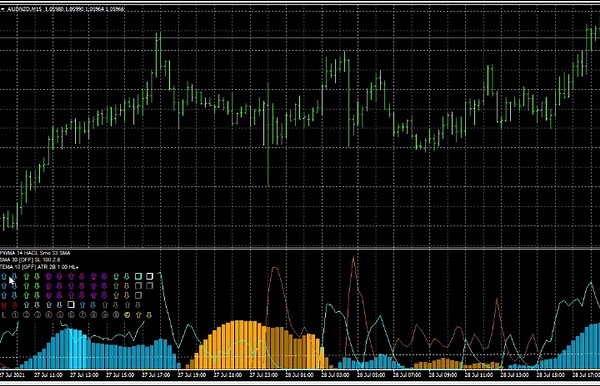This screenshot has height=386, width=600.
Task: Click the 28 Jul 05:00 time axis label
Action: pos(371,375)
